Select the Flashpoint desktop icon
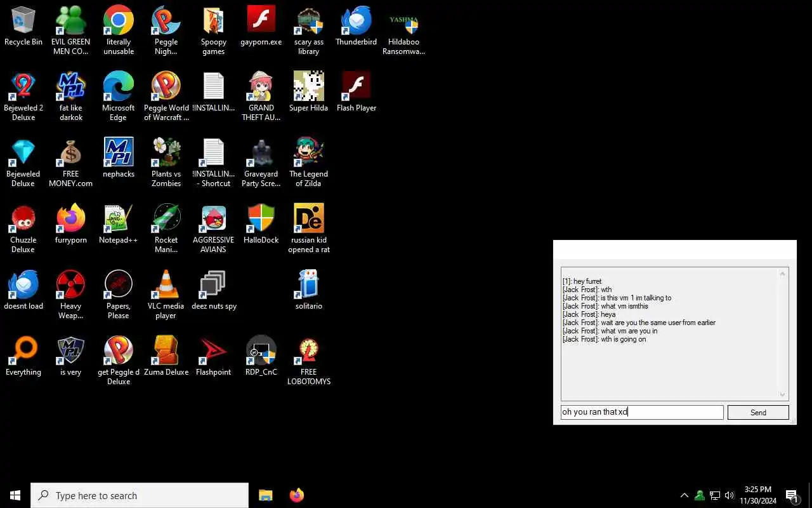Image resolution: width=812 pixels, height=508 pixels. (x=214, y=351)
